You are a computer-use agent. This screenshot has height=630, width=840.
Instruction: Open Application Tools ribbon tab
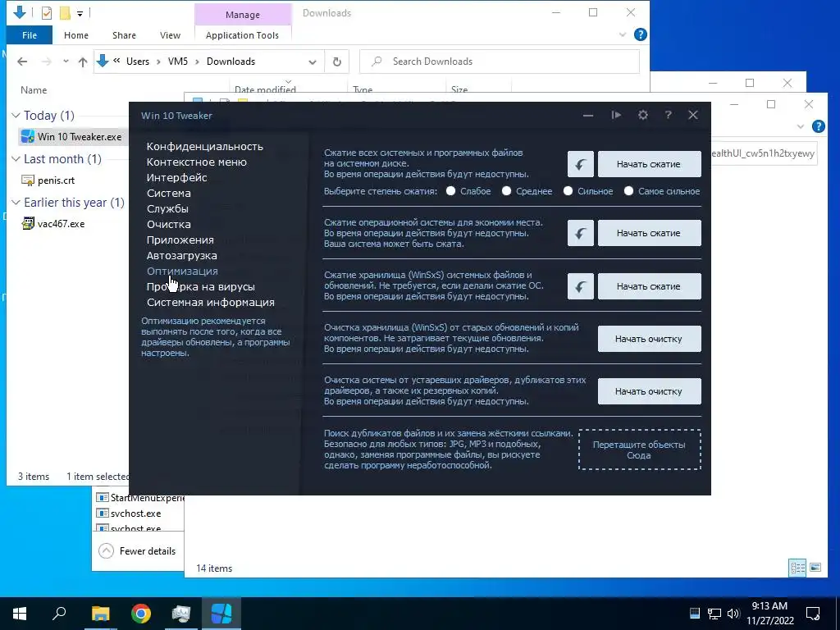pyautogui.click(x=242, y=34)
